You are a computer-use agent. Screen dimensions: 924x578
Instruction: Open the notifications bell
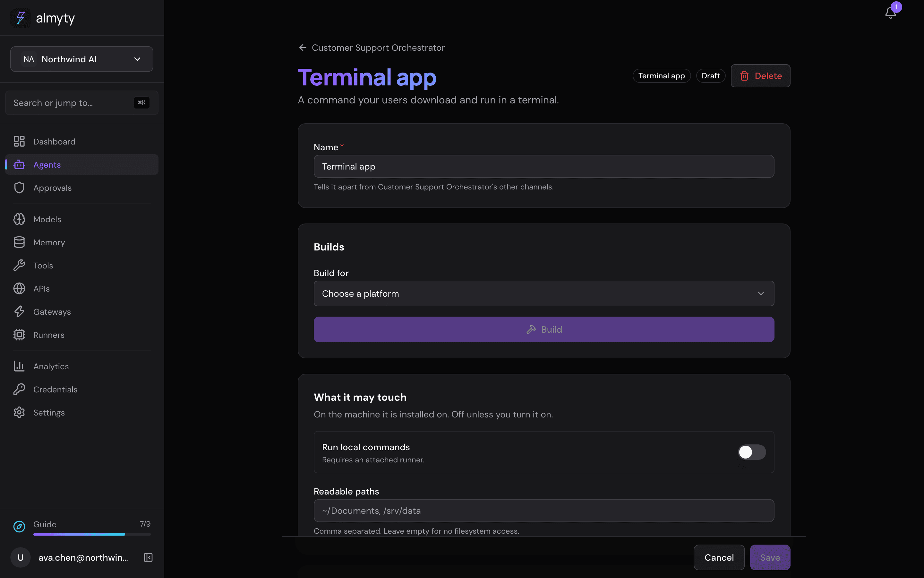(890, 12)
